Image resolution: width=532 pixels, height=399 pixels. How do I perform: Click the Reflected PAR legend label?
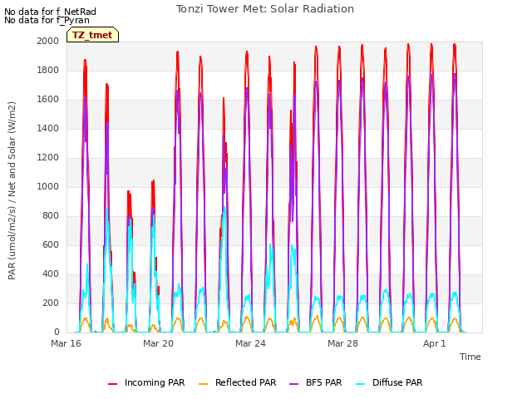point(246,382)
